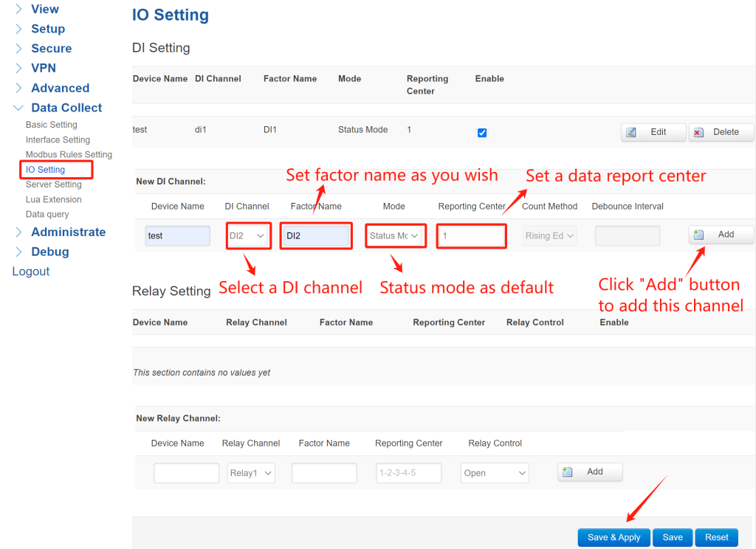Click the Save & Apply button

pos(614,537)
